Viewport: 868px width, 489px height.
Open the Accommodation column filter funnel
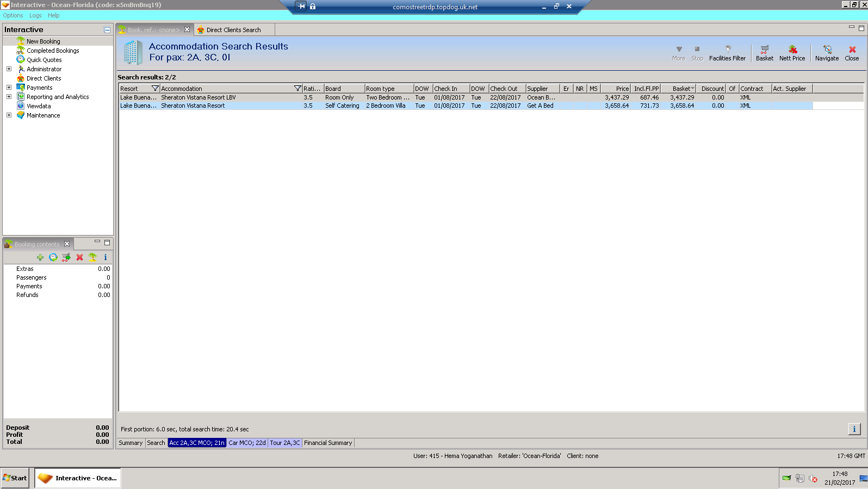click(x=297, y=89)
